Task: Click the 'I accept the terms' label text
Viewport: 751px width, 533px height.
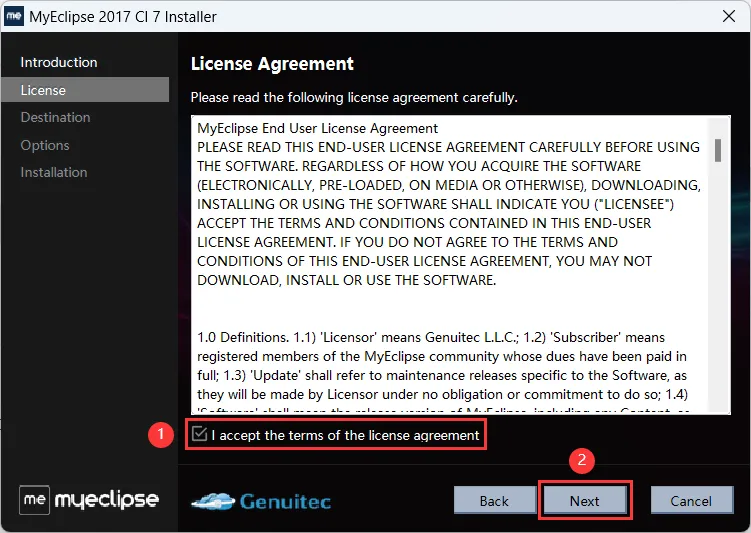Action: click(345, 435)
